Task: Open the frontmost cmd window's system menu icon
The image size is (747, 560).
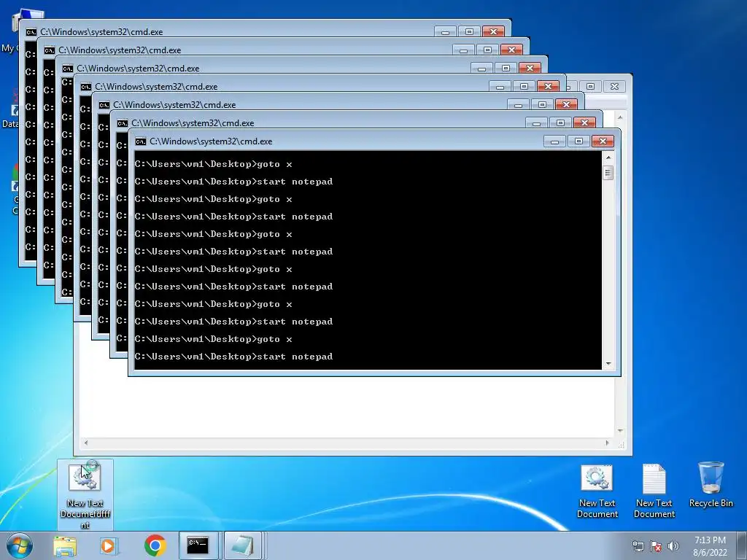Action: 141,141
